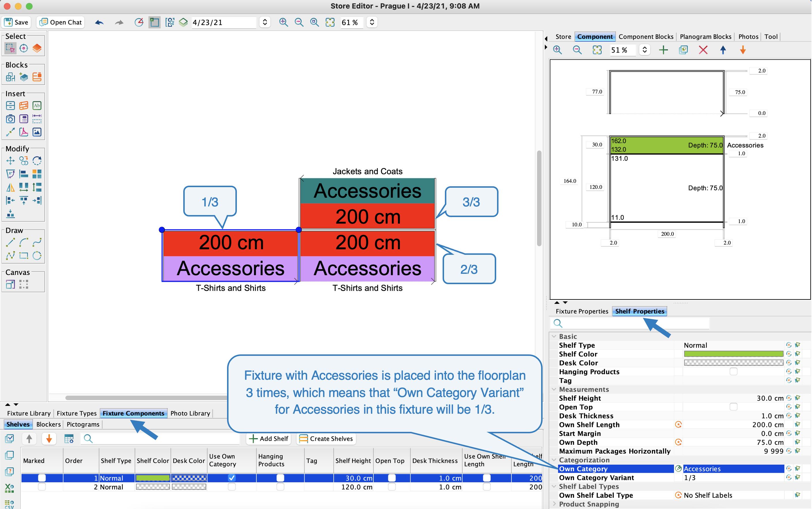
Task: Check Use Own Category for shelf 2
Action: (x=232, y=487)
